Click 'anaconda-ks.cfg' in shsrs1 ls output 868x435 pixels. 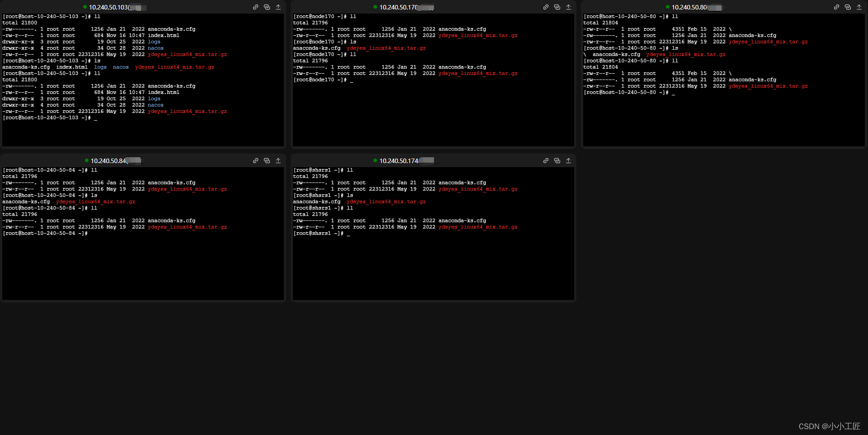(x=316, y=202)
